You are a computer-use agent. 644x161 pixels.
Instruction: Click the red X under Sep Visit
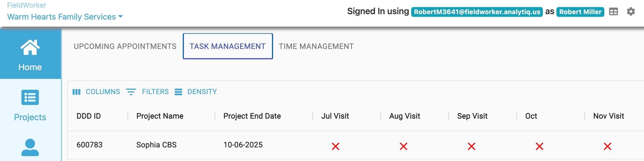click(472, 146)
